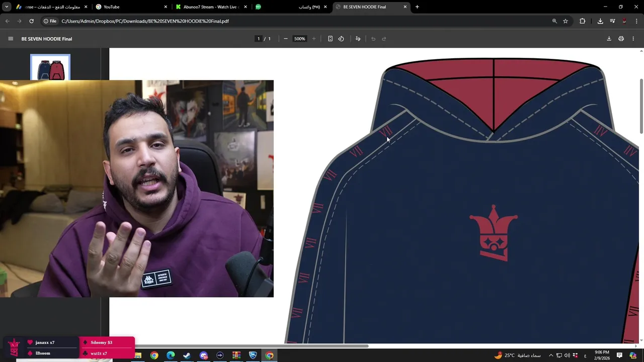Open Chrome three-dot menu
This screenshot has width=644, height=362.
point(637,21)
